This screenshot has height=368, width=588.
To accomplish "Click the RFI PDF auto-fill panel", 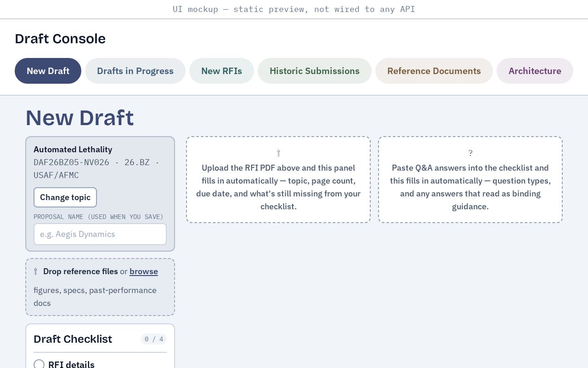I will click(278, 180).
